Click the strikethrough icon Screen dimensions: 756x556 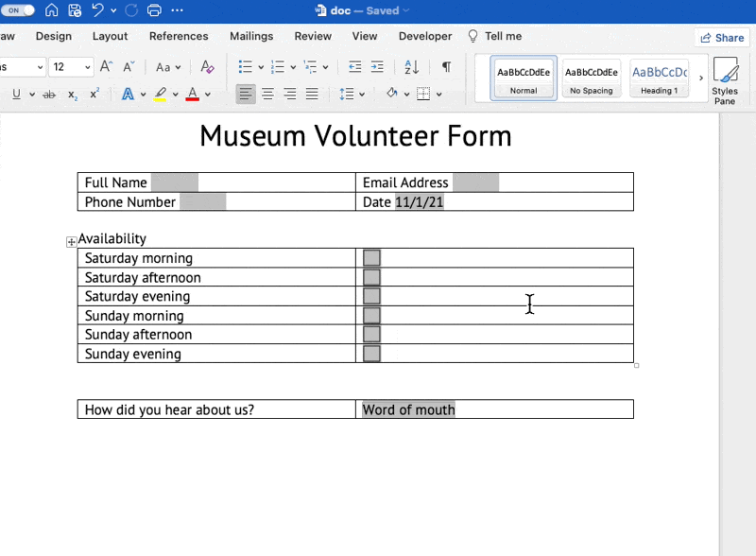tap(49, 95)
